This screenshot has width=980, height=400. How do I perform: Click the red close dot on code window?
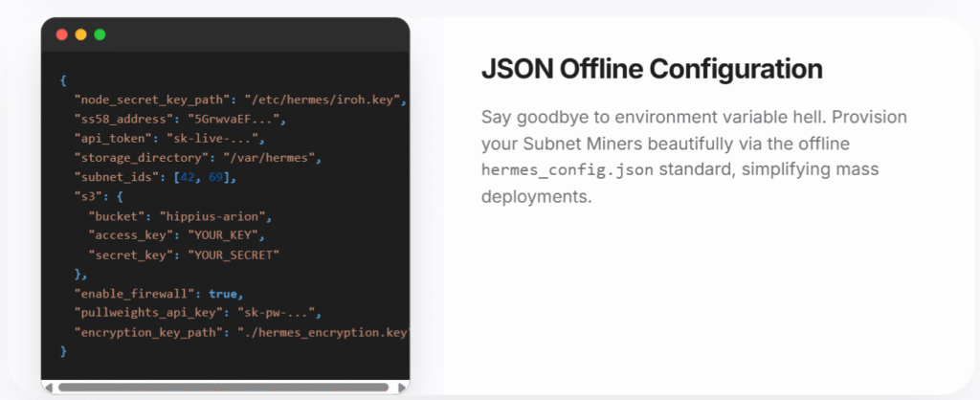point(62,34)
